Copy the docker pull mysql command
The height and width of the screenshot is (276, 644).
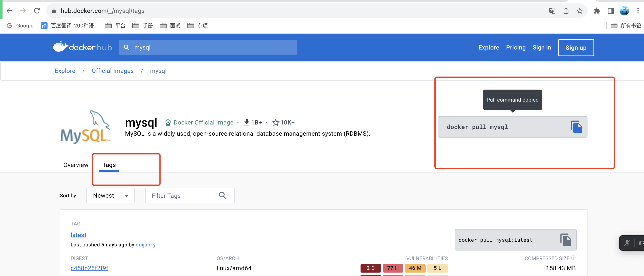pyautogui.click(x=576, y=127)
